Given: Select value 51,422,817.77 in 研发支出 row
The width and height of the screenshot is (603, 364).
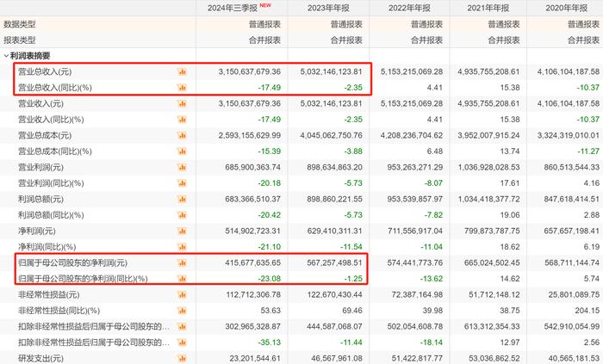Looking at the screenshot, I should point(417,359).
